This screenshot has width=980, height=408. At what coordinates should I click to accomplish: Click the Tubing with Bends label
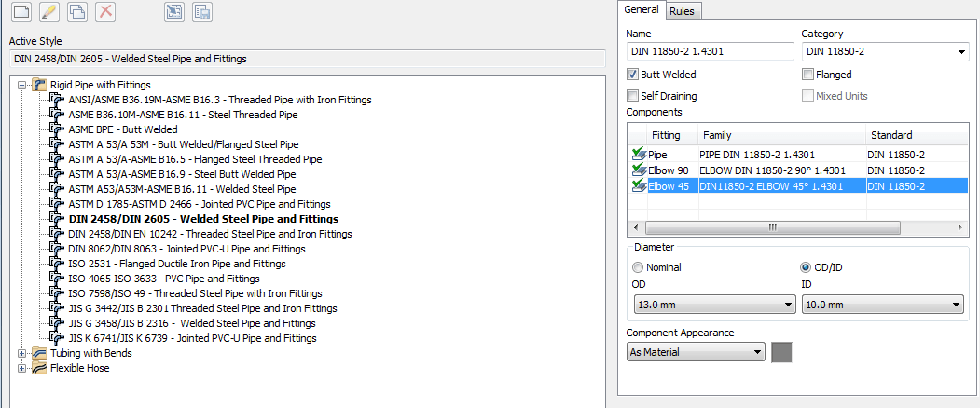(91, 353)
